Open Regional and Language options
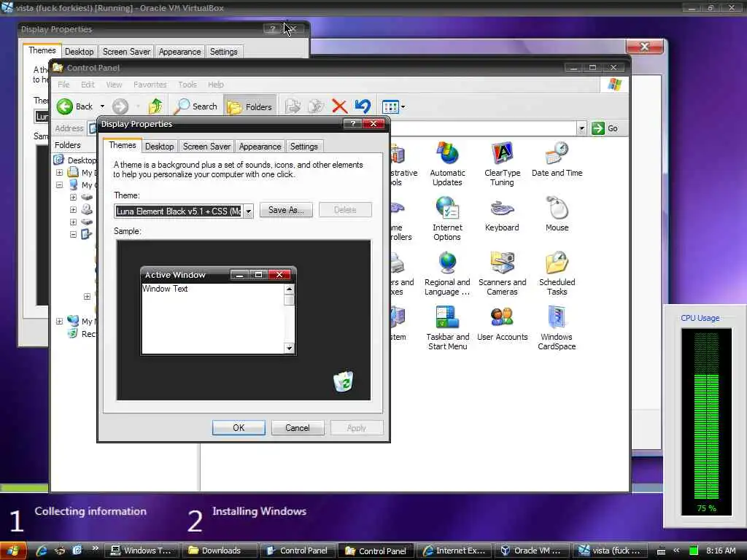The image size is (747, 560). 447,273
